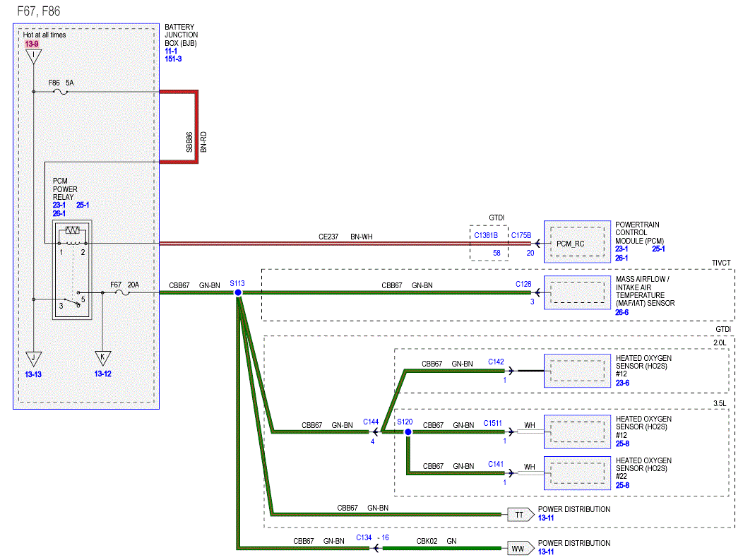This screenshot has height=560, width=755.
Task: Select the TT power distribution arrow symbol
Action: pyautogui.click(x=521, y=515)
